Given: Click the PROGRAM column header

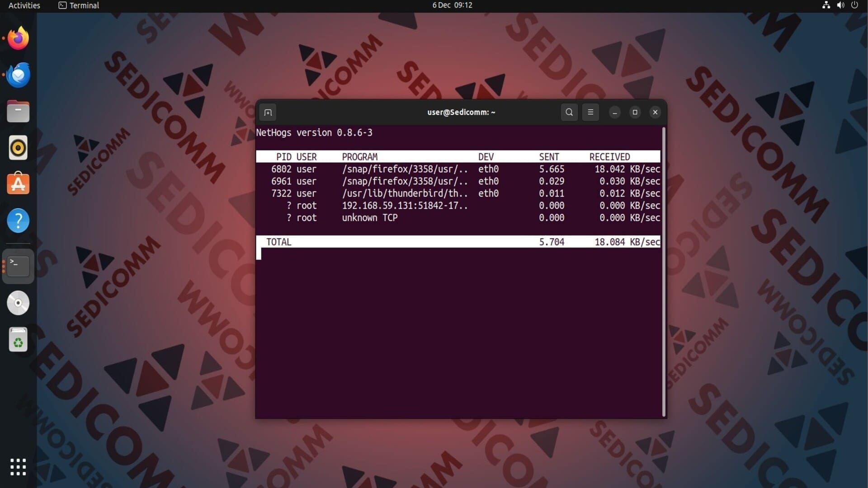Looking at the screenshot, I should pos(360,157).
